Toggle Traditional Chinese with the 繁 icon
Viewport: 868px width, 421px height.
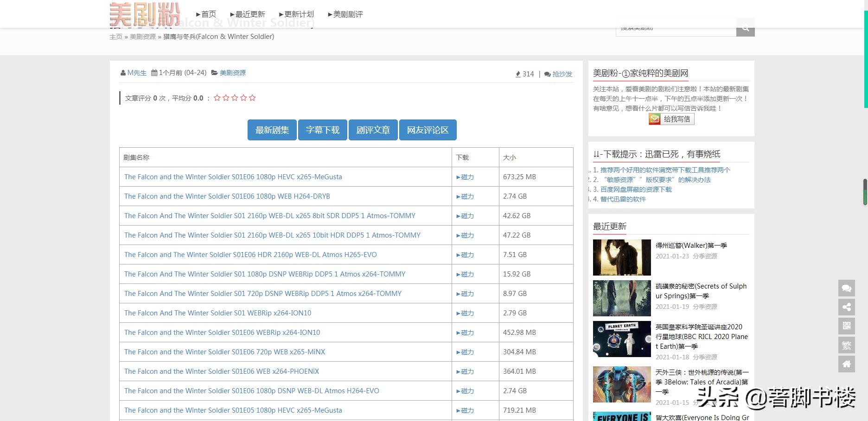point(847,345)
